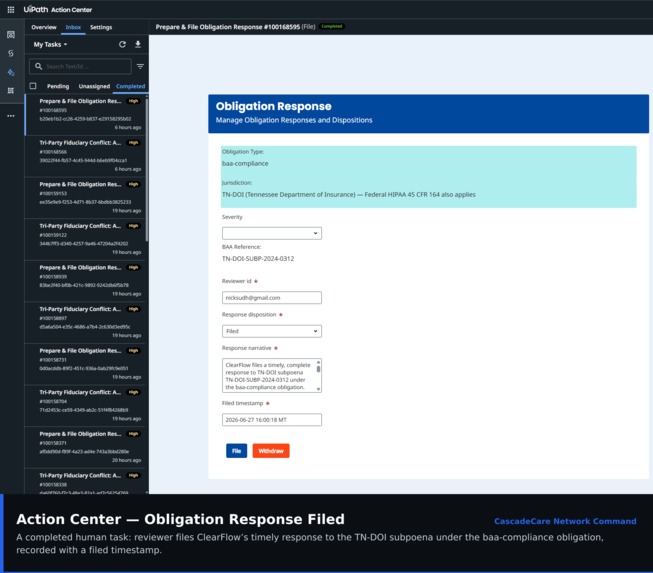This screenshot has width=653, height=573.
Task: Open Tri-Party Fiduciary Conflict task #100168566
Action: pyautogui.click(x=87, y=156)
